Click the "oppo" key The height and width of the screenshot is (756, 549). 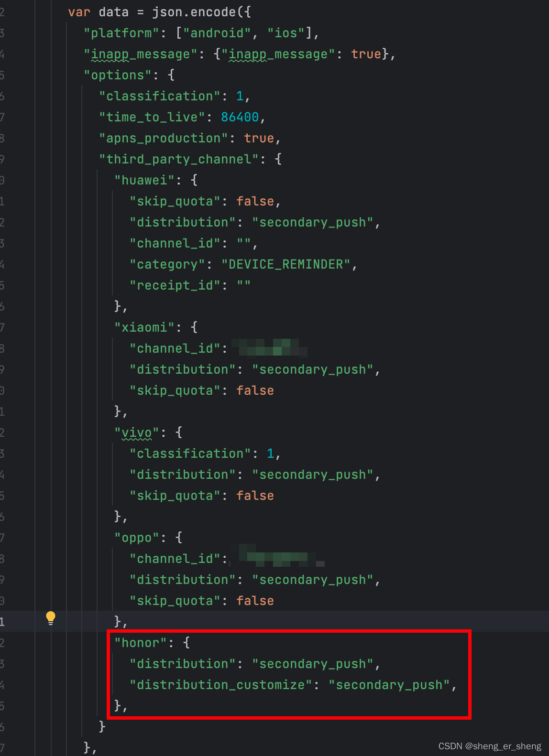tap(137, 538)
